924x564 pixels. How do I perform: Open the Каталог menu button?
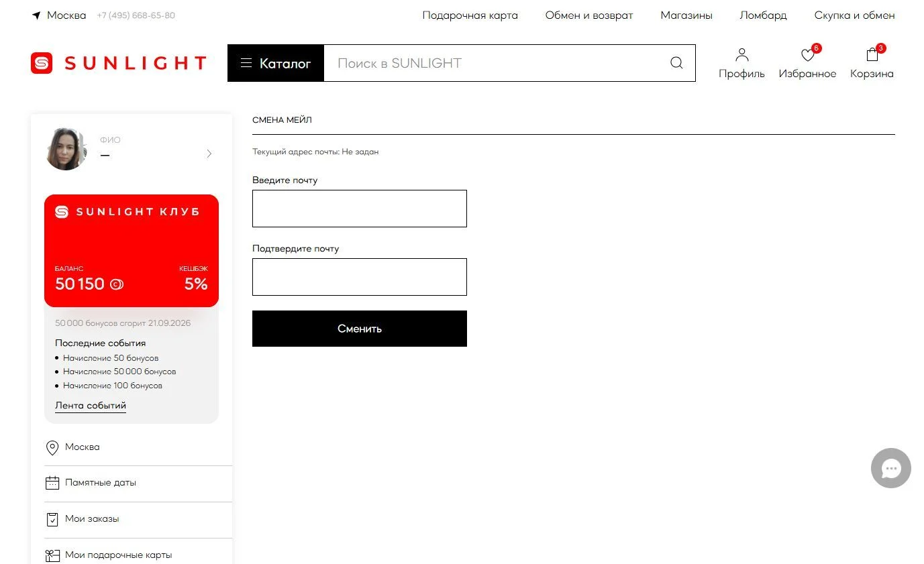tap(276, 63)
